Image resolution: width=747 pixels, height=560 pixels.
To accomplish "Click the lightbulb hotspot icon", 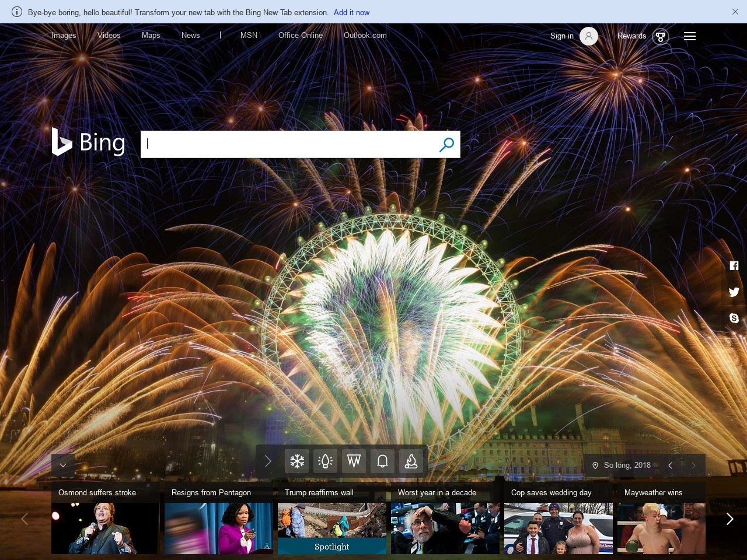I will pyautogui.click(x=326, y=461).
